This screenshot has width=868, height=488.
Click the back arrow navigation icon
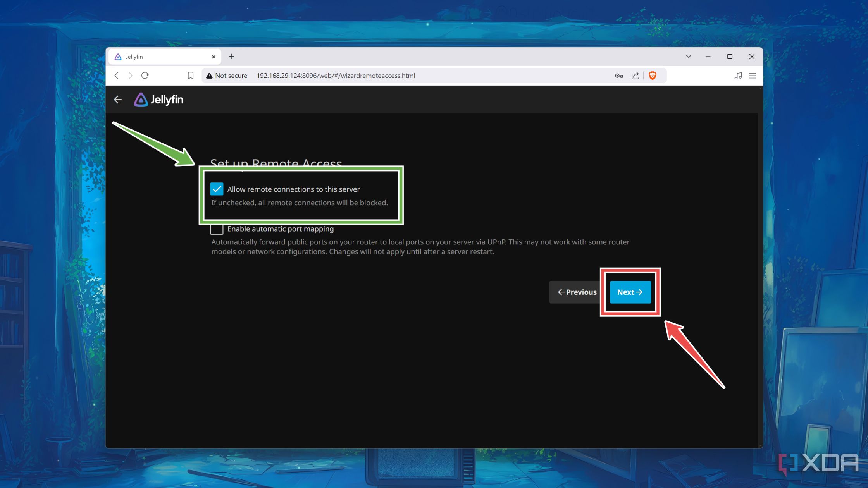118,99
